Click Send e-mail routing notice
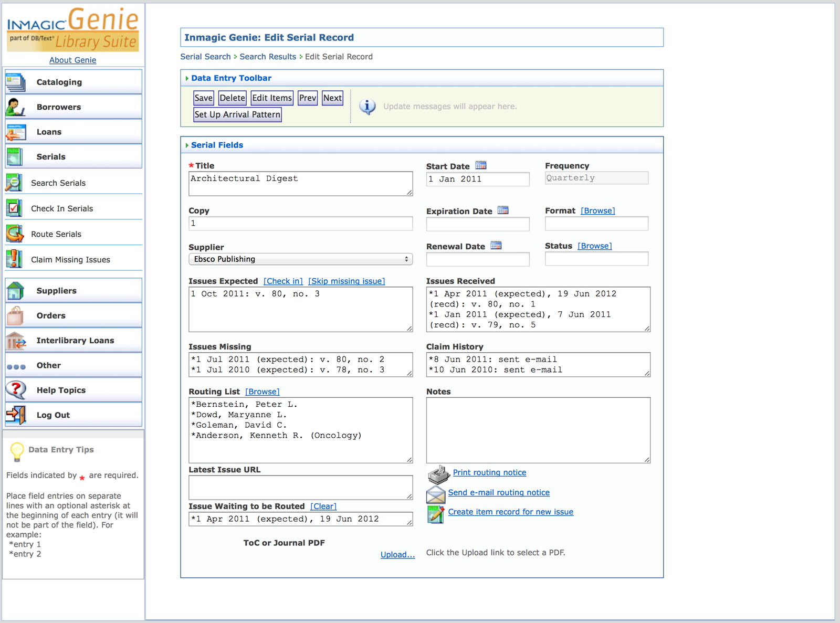This screenshot has width=840, height=623. click(499, 492)
